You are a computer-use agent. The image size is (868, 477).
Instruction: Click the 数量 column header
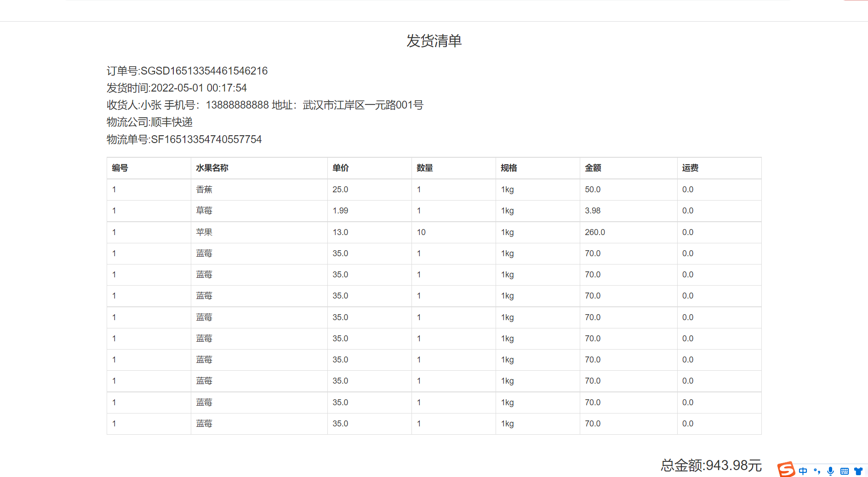click(x=454, y=168)
